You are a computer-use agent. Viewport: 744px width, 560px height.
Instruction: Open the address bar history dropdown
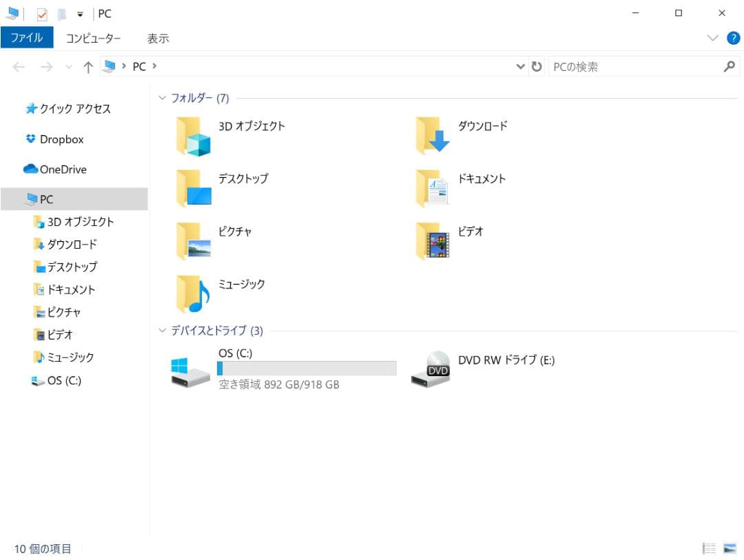click(x=521, y=66)
